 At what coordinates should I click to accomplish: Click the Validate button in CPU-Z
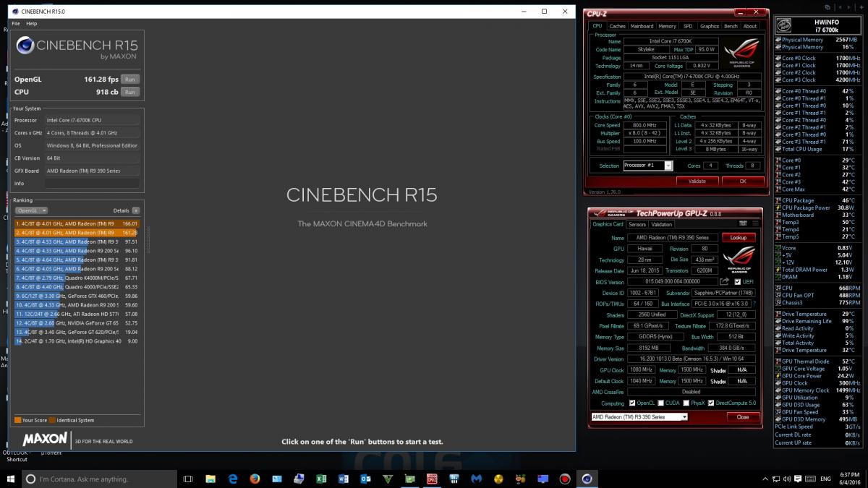[x=697, y=181]
